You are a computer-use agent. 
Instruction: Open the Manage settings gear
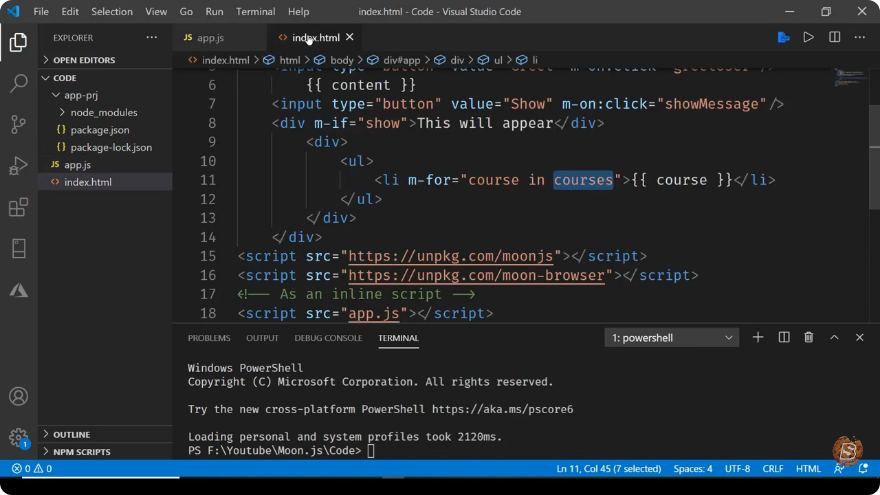(x=19, y=437)
